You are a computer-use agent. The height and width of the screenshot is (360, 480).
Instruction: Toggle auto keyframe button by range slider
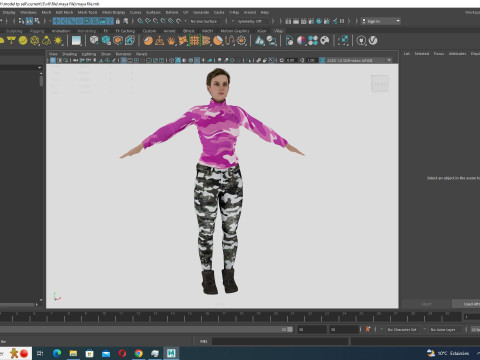(x=368, y=329)
